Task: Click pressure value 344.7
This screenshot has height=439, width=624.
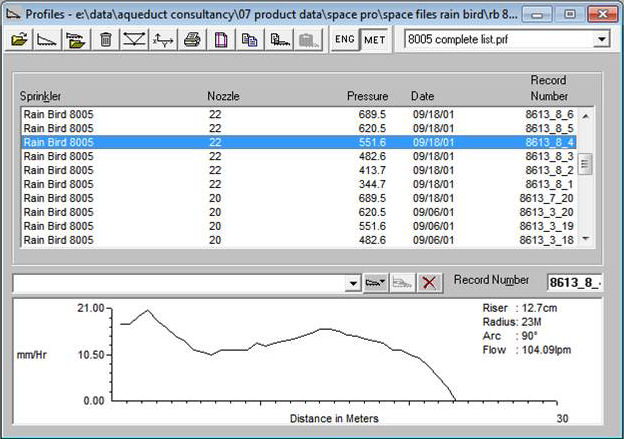Action: pyautogui.click(x=372, y=184)
